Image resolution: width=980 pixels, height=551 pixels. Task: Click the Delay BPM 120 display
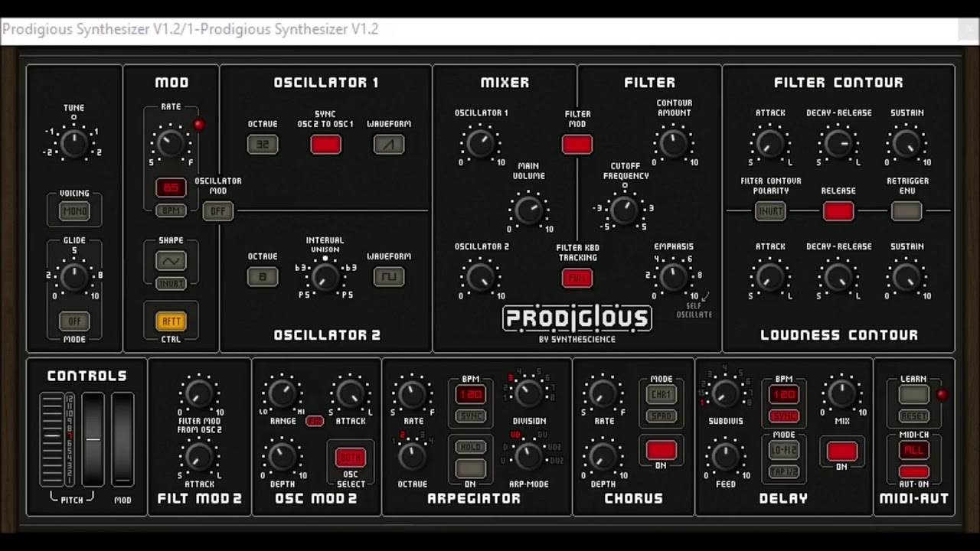coord(783,395)
